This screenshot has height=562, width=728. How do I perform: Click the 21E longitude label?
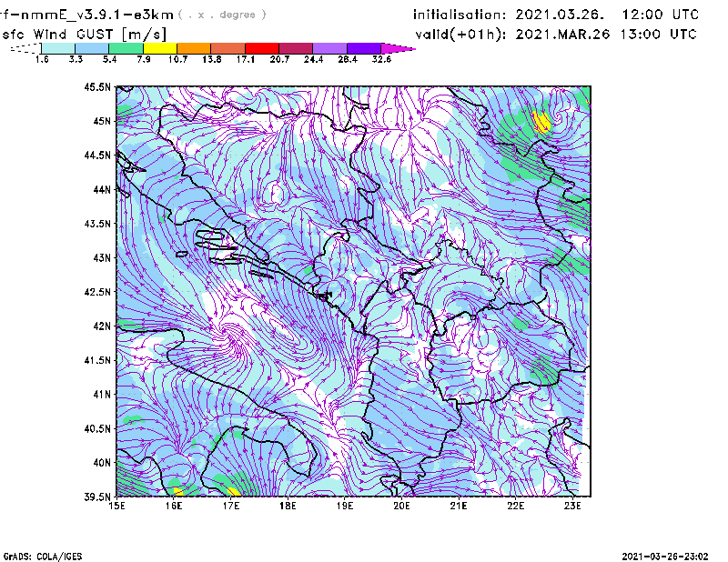(459, 506)
